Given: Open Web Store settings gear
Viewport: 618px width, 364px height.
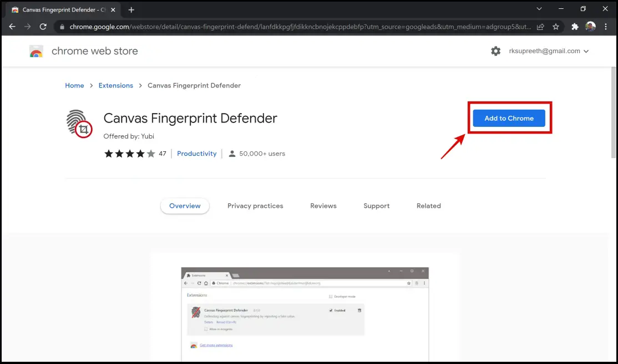Looking at the screenshot, I should (495, 51).
